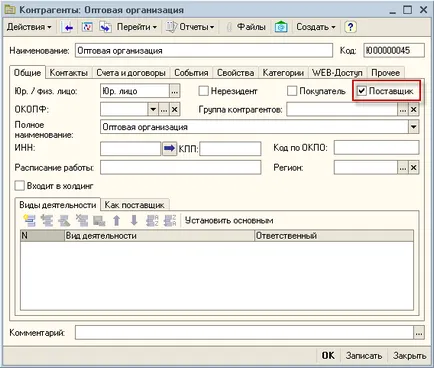Click the sort descending Z-A icon
The width and height of the screenshot is (434, 368).
coord(170,221)
